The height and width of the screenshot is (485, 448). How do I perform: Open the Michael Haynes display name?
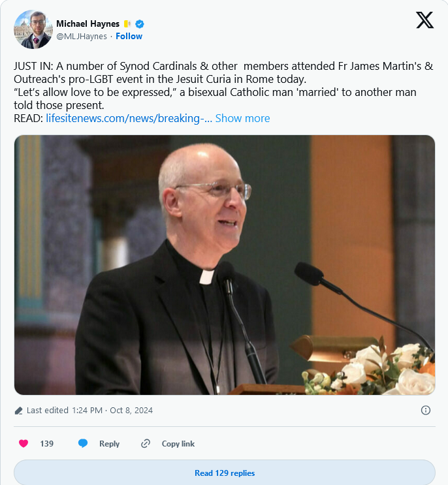tap(88, 23)
